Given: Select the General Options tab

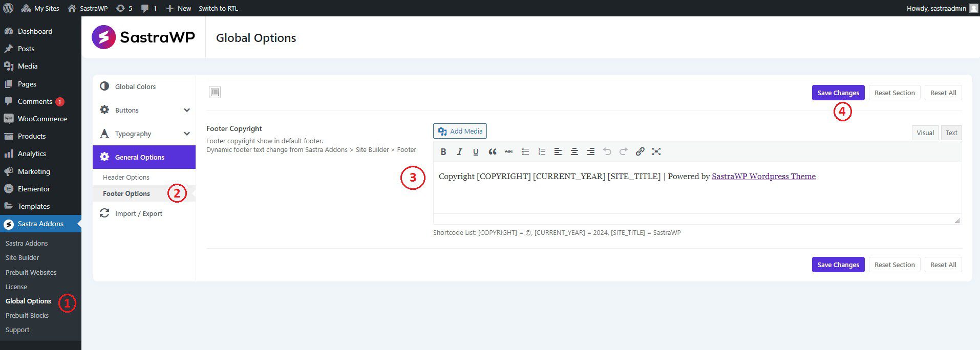Looking at the screenshot, I should point(144,157).
